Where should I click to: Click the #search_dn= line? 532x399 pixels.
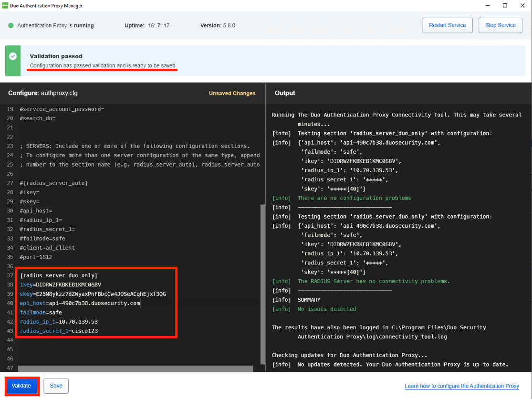38,118
